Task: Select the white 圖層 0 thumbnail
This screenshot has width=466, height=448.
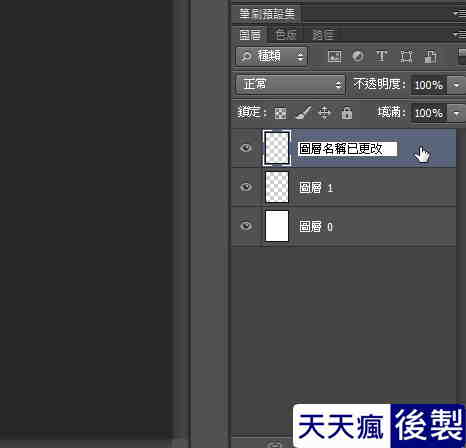Action: coord(277,226)
